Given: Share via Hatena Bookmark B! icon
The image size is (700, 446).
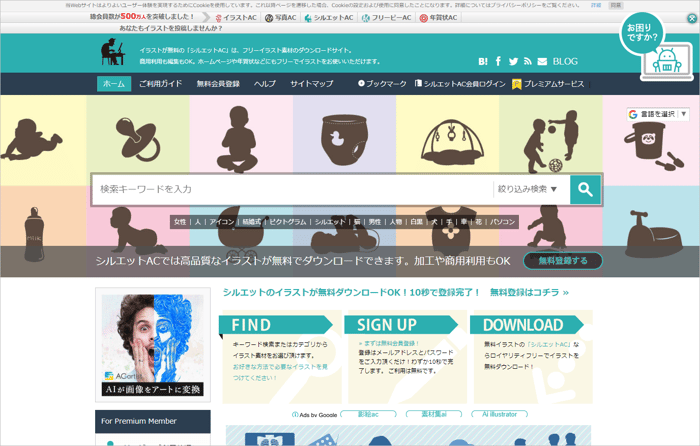Looking at the screenshot, I should point(483,62).
